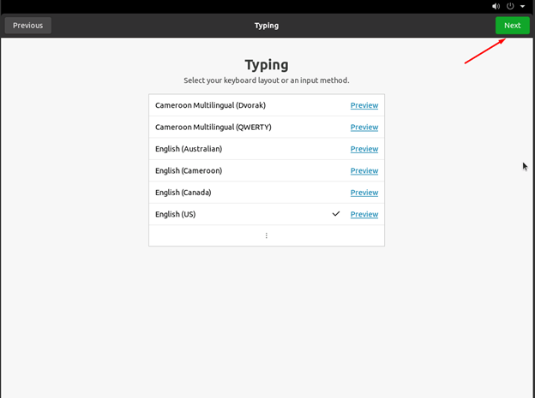Preview Cameroon Multilingual (Dvorak) layout
This screenshot has width=535, height=398.
point(364,105)
